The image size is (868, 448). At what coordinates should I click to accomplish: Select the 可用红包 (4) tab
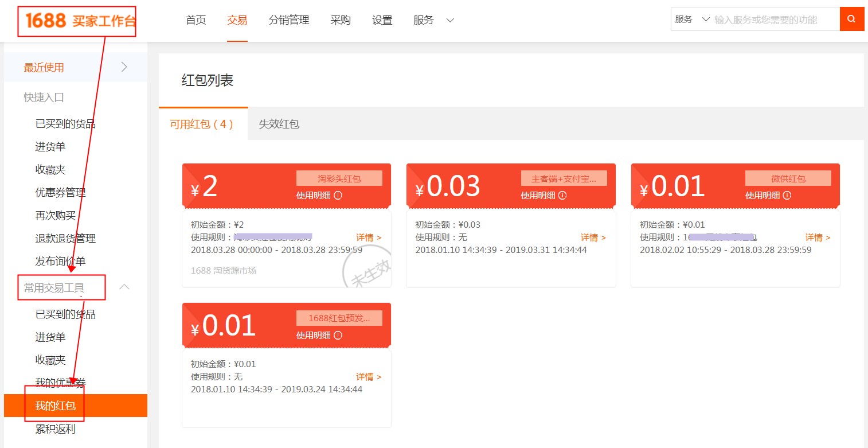[203, 123]
